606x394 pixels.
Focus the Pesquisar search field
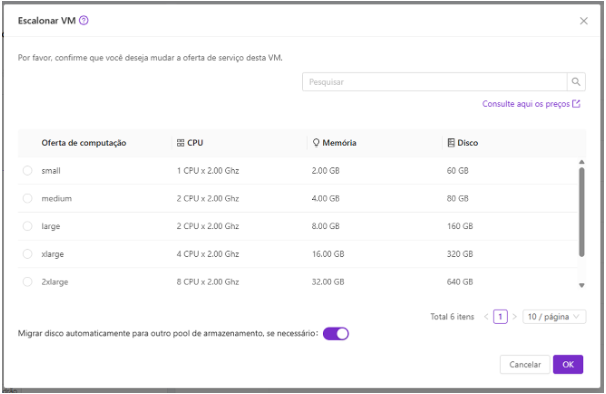pyautogui.click(x=435, y=82)
